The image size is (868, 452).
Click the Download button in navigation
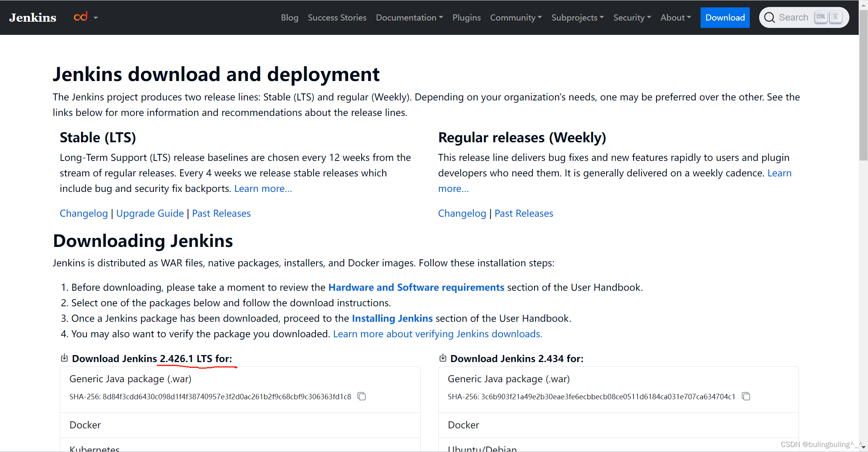[725, 17]
